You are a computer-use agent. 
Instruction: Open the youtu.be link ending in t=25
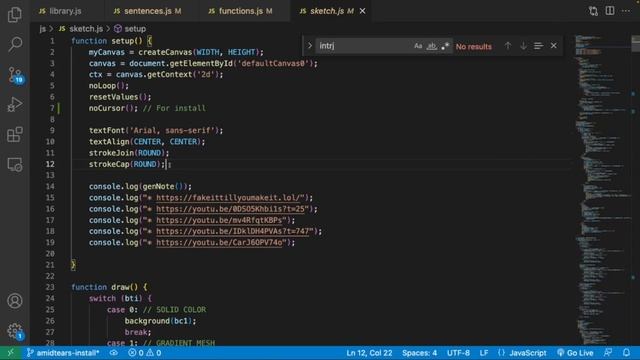click(x=230, y=209)
